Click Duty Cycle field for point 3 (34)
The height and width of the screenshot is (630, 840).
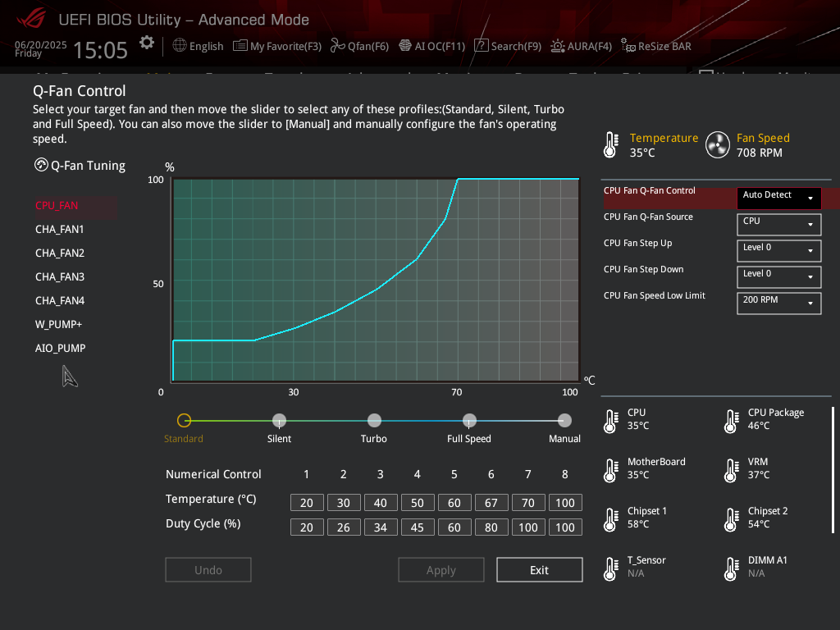tap(381, 527)
